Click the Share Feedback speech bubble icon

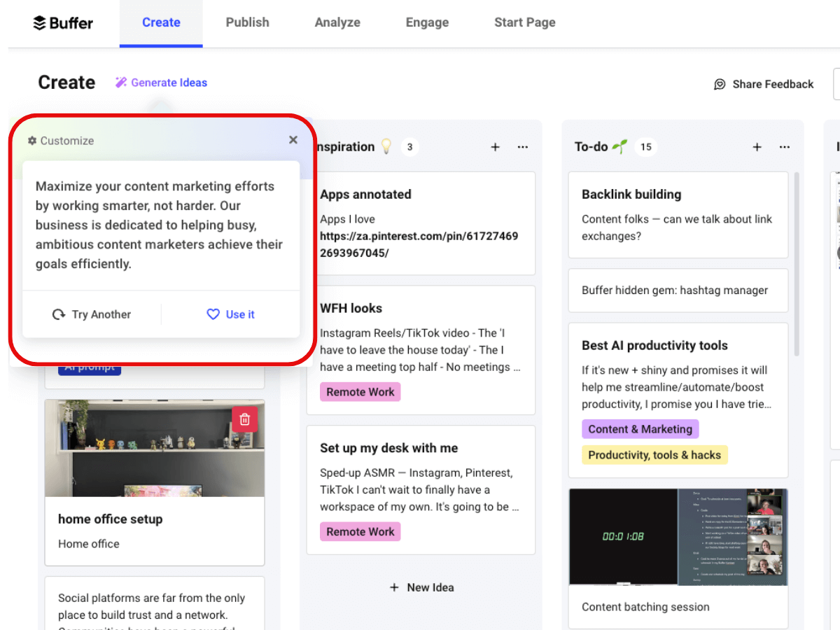720,84
